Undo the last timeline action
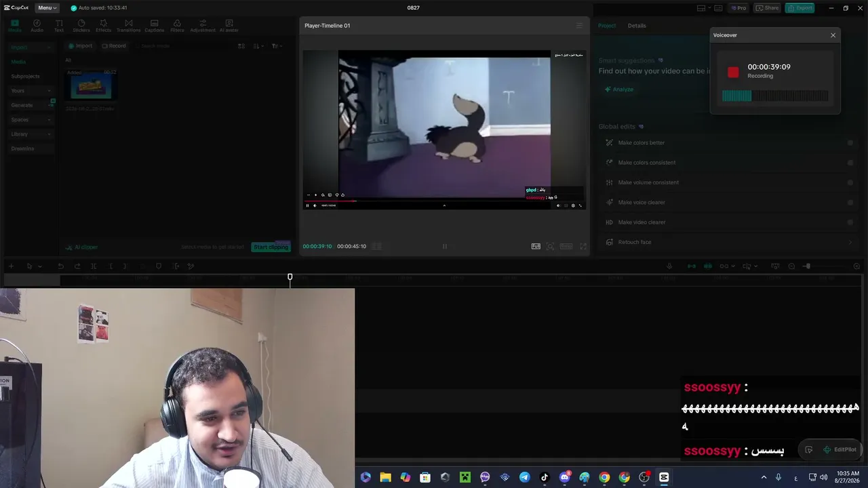Image resolution: width=868 pixels, height=488 pixels. (60, 266)
